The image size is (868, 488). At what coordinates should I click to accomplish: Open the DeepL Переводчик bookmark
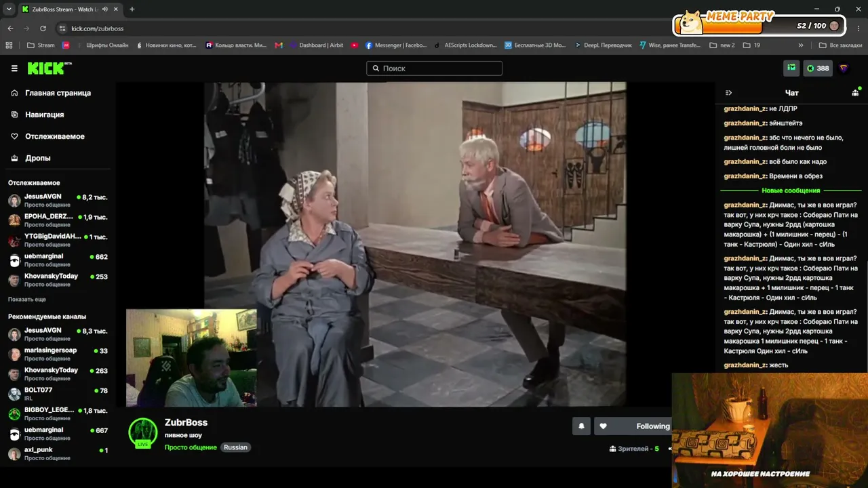602,45
